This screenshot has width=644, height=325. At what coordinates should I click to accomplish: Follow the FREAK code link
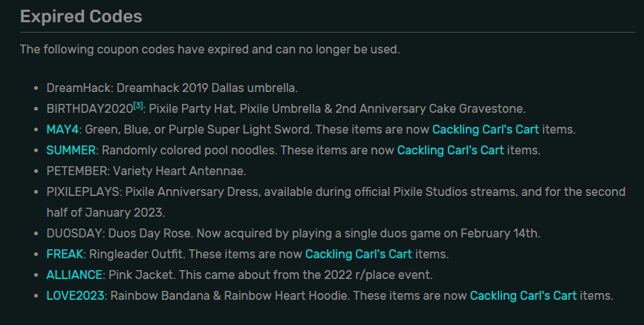(65, 254)
